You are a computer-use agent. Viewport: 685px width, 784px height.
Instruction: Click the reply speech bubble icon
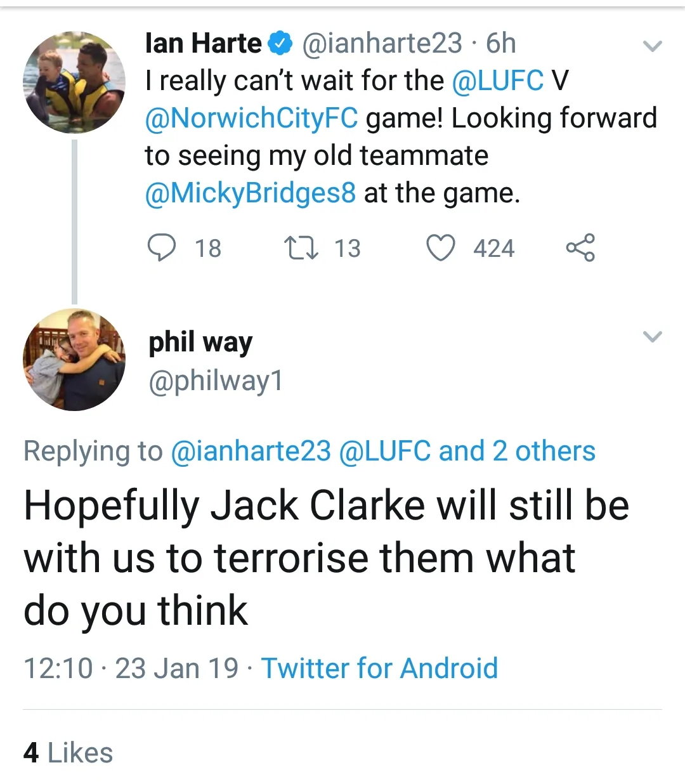click(162, 247)
